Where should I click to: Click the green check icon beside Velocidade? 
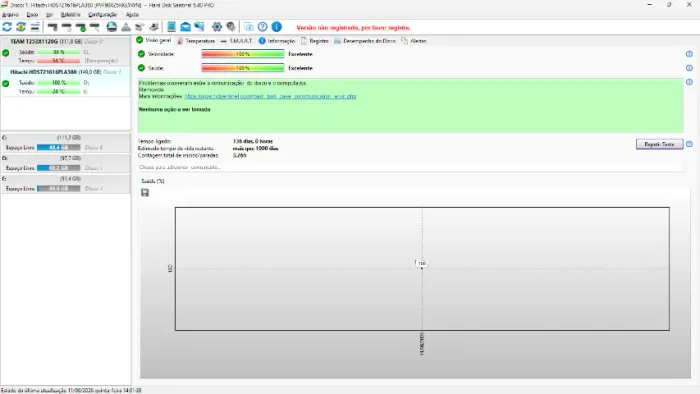click(x=142, y=54)
